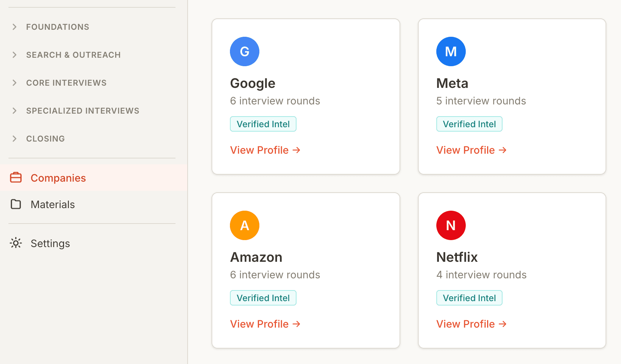This screenshot has width=621, height=364.
Task: Click the arrow after Amazon's View Profile
Action: pos(297,324)
